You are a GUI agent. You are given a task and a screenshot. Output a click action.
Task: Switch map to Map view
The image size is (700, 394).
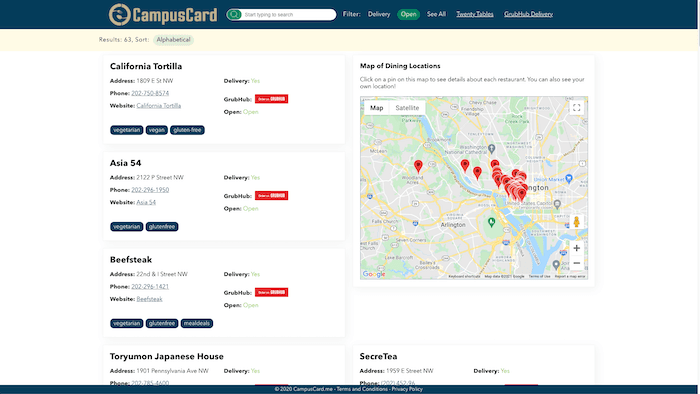376,108
